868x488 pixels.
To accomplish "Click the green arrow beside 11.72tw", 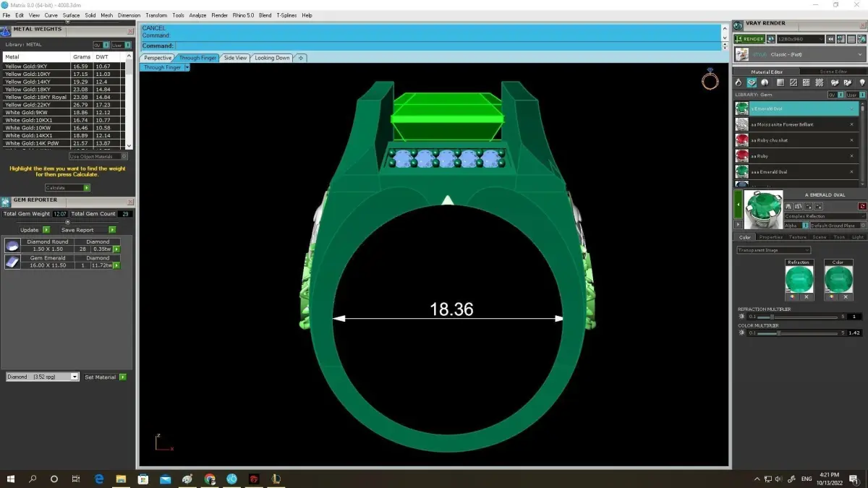I will [x=116, y=265].
